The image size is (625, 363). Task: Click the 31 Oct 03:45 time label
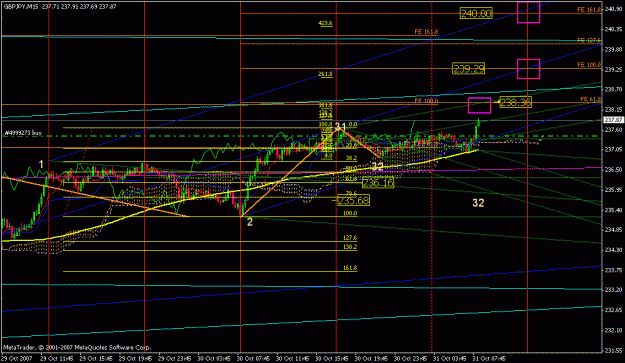450,358
